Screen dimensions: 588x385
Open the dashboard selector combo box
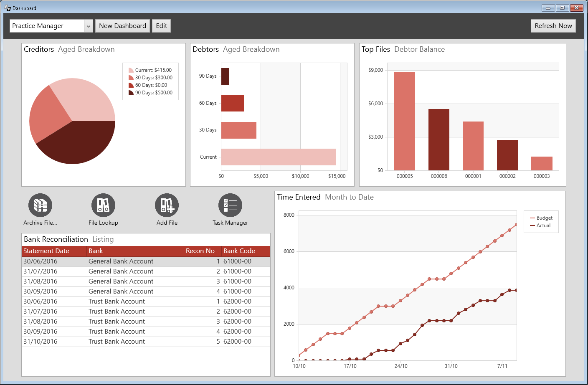46,25
